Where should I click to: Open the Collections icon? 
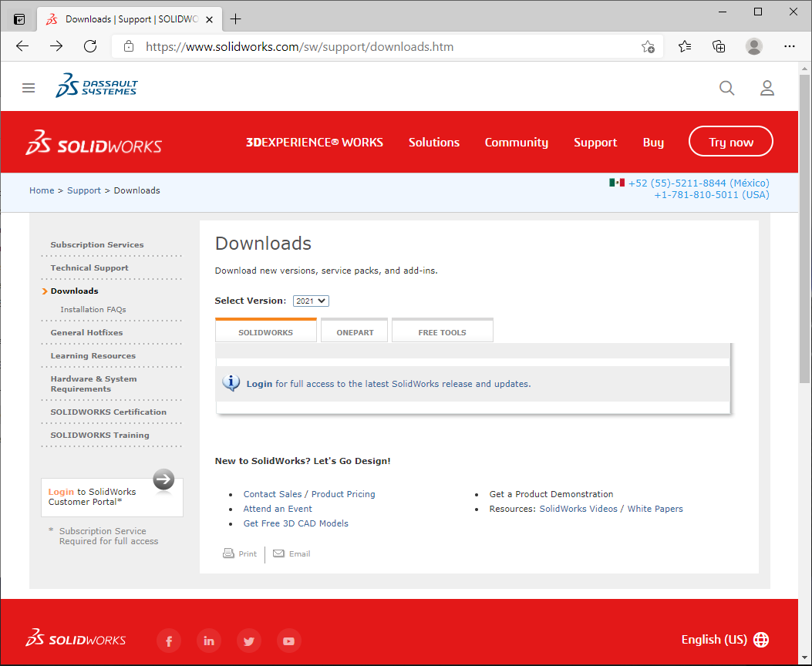coord(719,46)
